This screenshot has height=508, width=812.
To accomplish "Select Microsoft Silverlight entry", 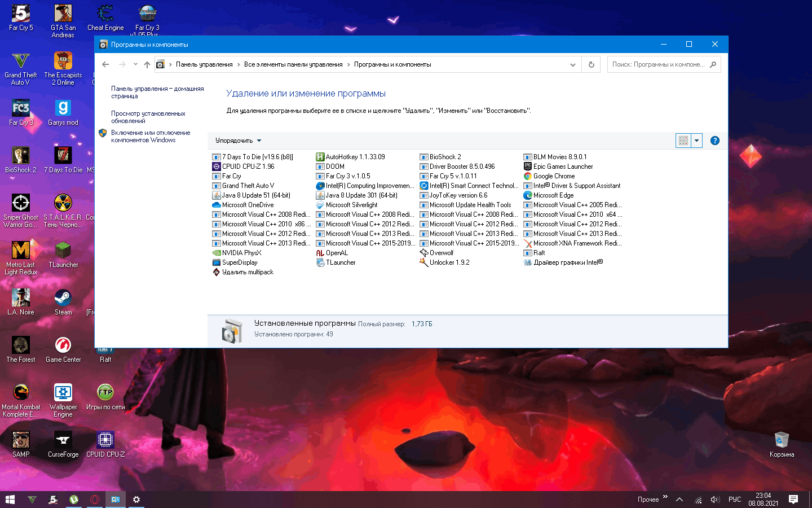I will (x=347, y=205).
